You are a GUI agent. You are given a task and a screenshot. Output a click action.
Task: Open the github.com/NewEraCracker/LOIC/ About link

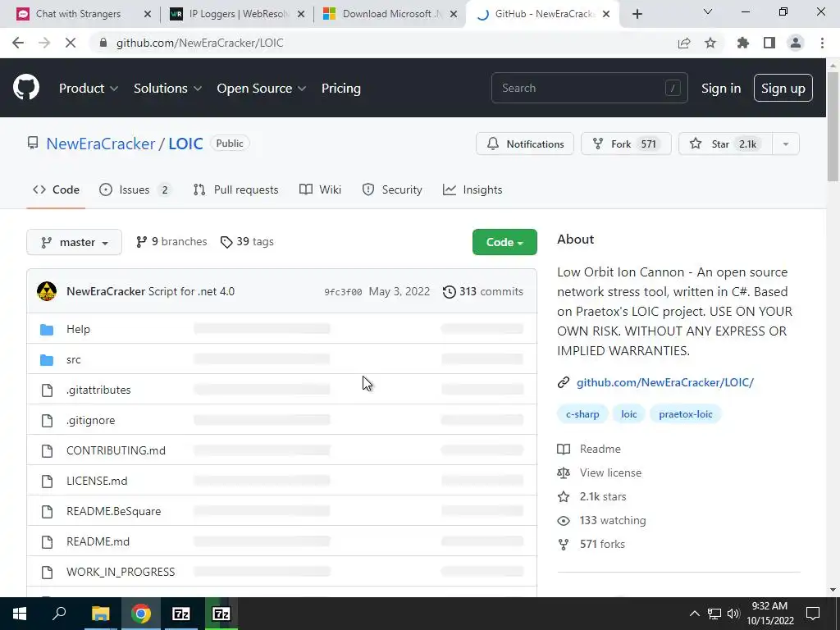point(664,382)
